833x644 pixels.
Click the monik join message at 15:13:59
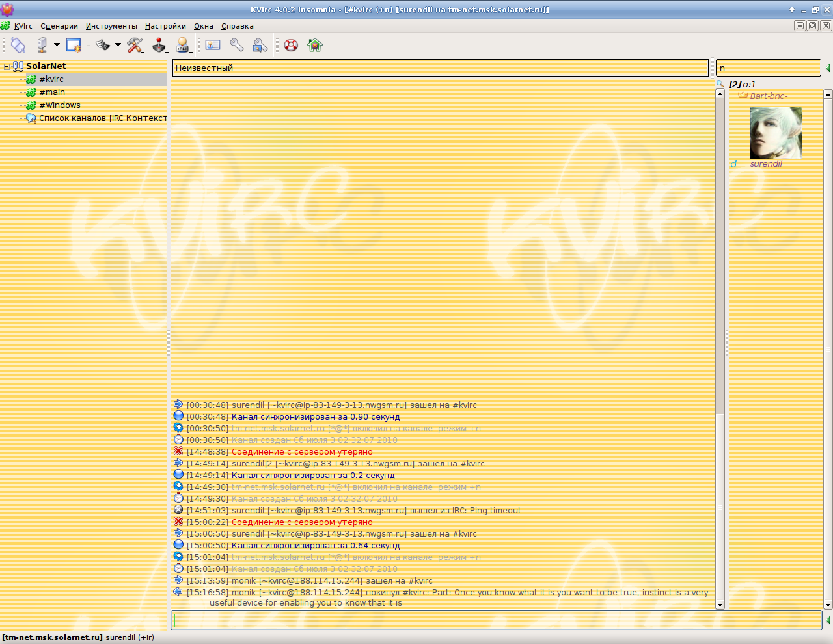332,581
